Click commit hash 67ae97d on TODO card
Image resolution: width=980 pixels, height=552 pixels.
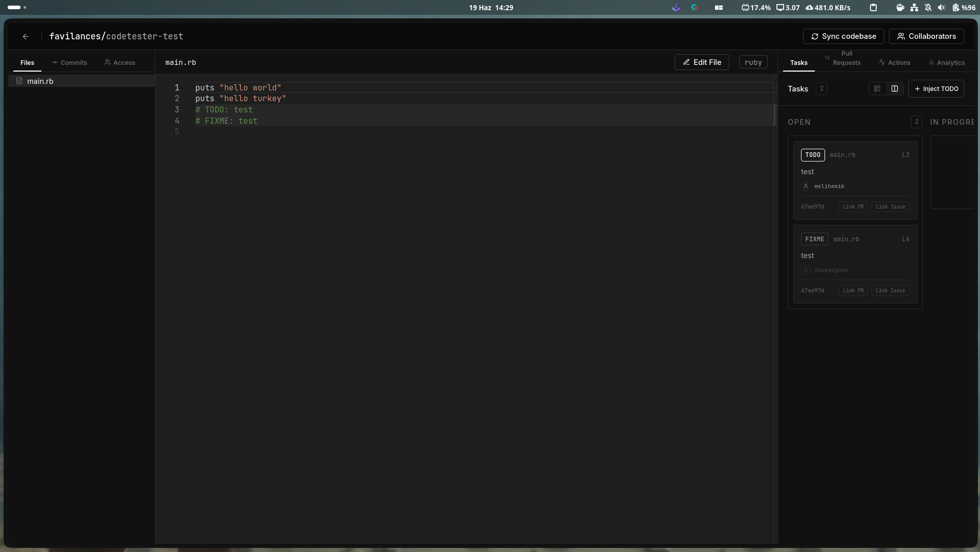coord(812,206)
